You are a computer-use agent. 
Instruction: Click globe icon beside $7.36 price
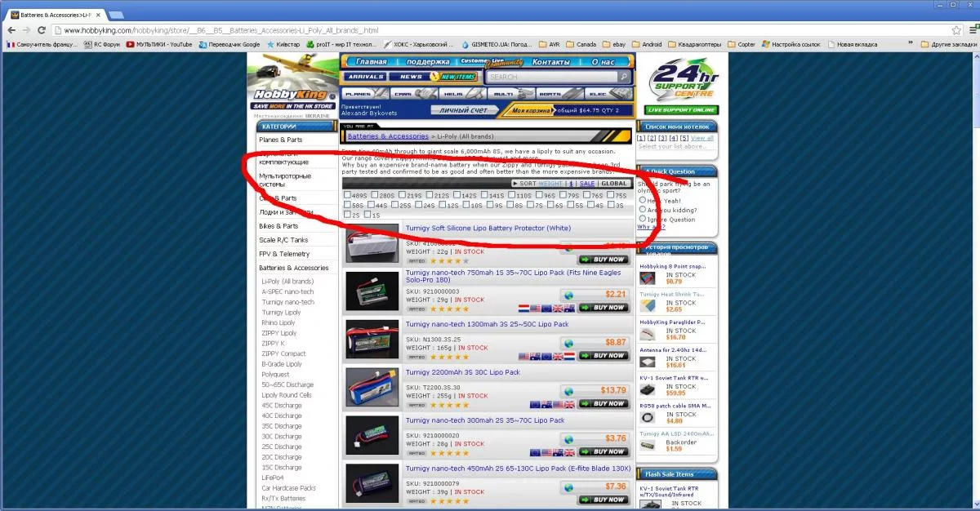point(568,487)
